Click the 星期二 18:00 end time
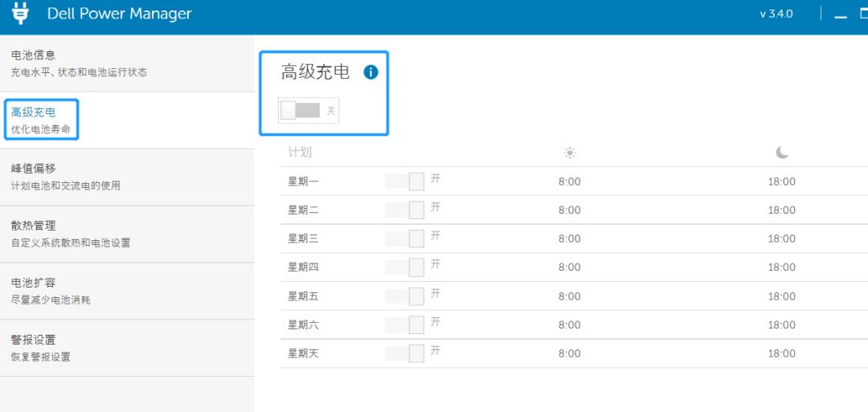The image size is (868, 412). [782, 210]
